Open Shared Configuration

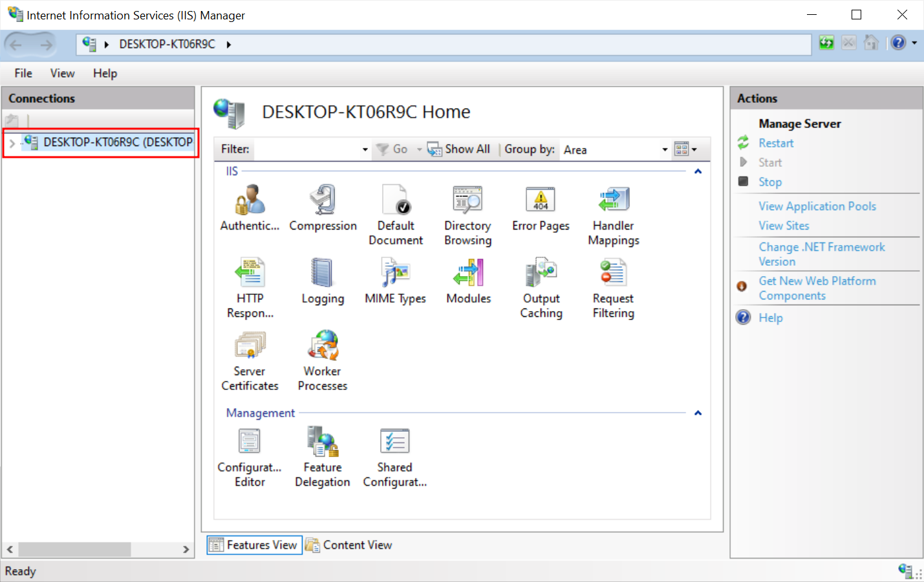pos(395,458)
